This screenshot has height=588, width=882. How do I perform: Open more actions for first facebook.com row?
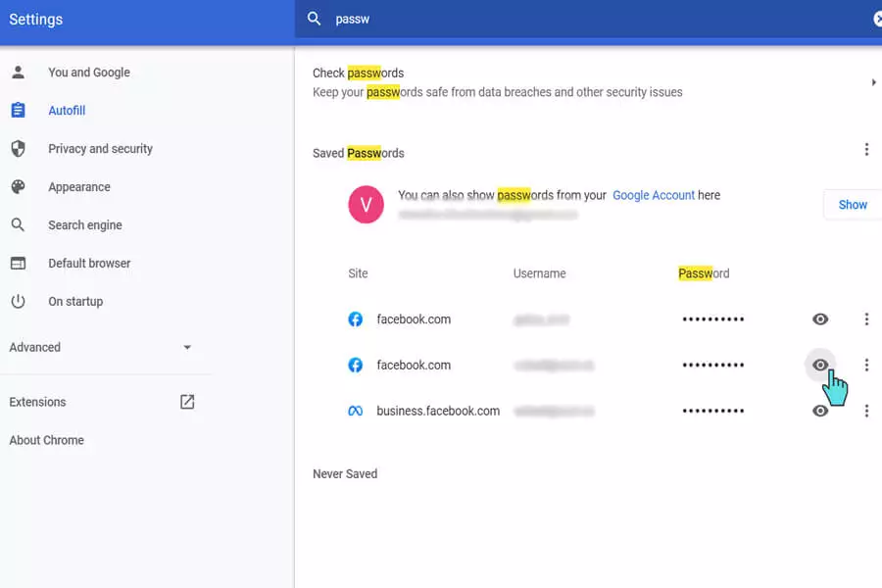click(x=867, y=319)
